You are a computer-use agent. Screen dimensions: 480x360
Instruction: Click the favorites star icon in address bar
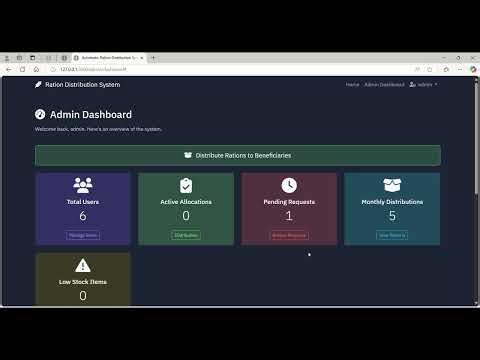(x=430, y=69)
